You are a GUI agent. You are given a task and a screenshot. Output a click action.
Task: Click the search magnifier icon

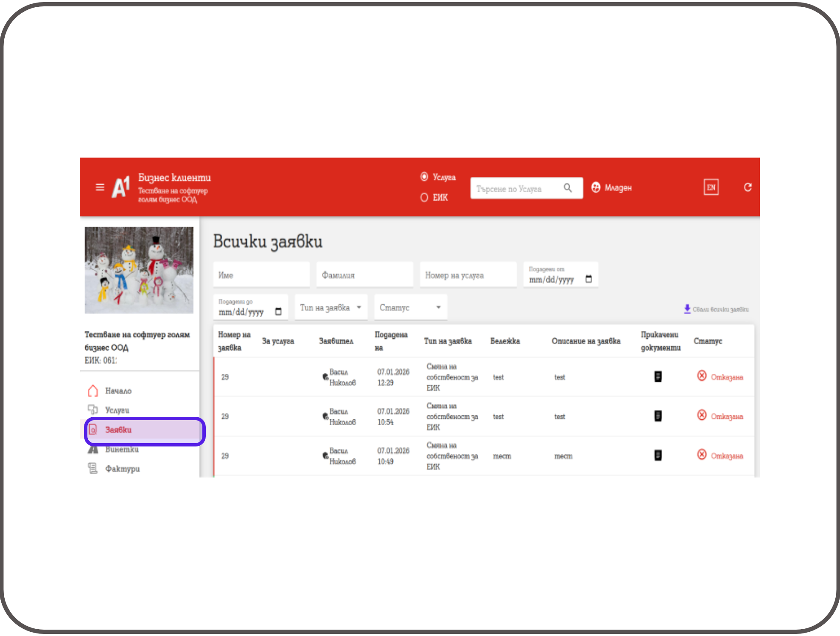pyautogui.click(x=568, y=187)
